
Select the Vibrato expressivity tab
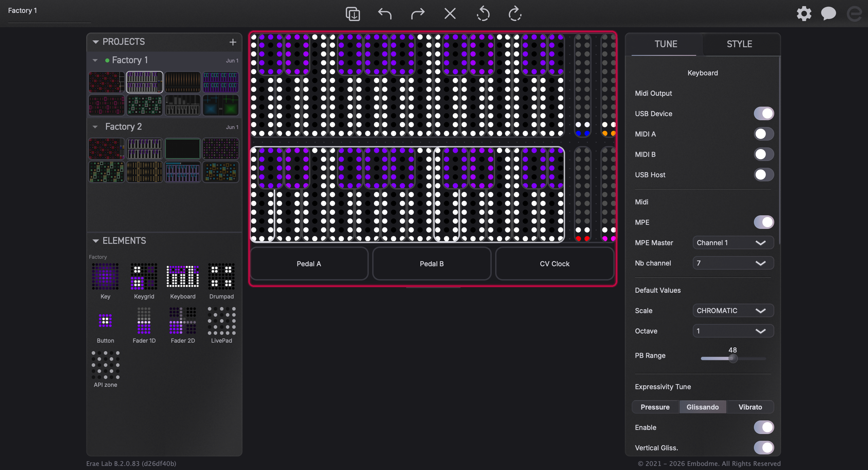point(750,407)
